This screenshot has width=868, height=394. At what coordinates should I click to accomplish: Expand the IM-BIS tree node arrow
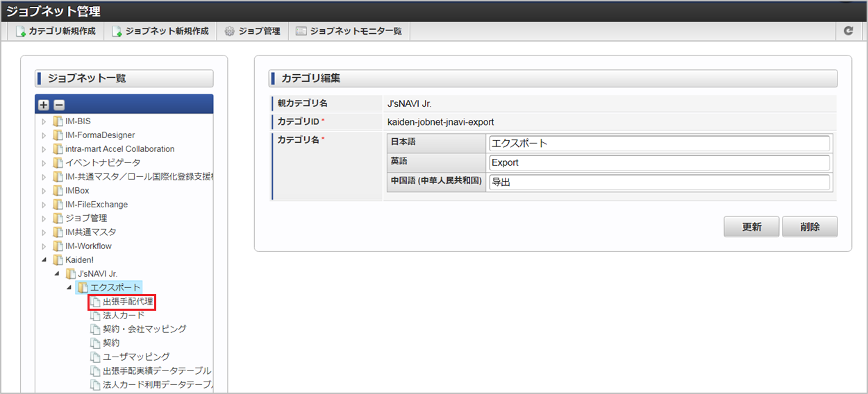44,121
